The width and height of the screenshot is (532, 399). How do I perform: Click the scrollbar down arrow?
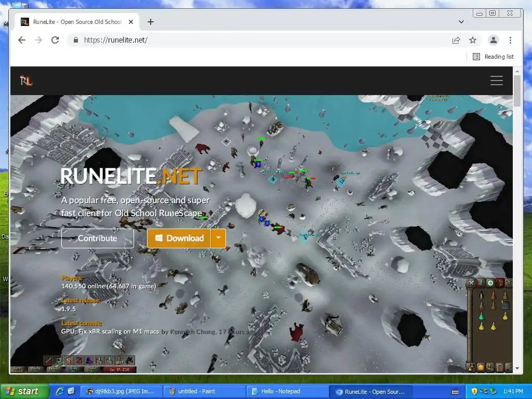click(517, 368)
